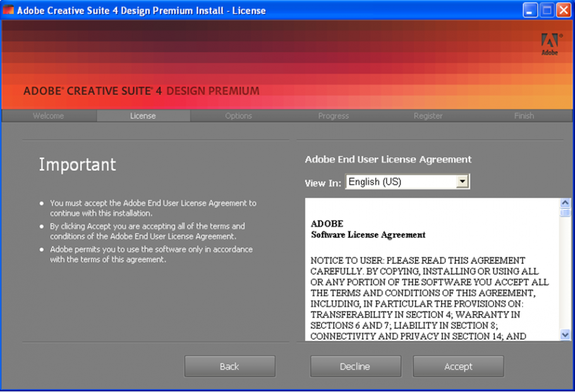The image size is (575, 392).
Task: Minimize the installer window
Action: (530, 10)
